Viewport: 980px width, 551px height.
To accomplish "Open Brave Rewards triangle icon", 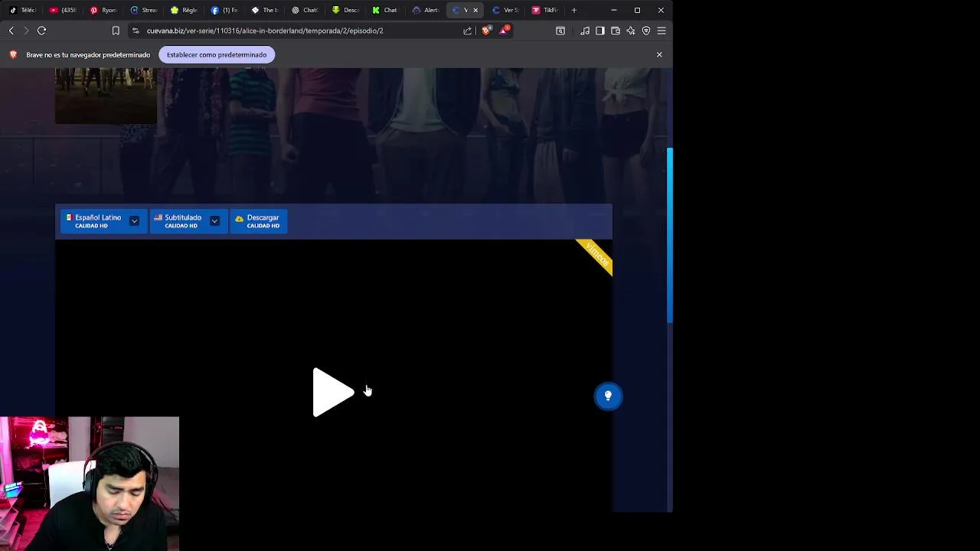I will tap(504, 31).
